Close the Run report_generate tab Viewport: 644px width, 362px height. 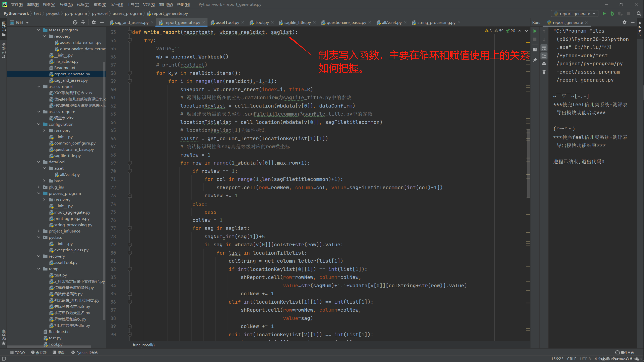(x=586, y=22)
